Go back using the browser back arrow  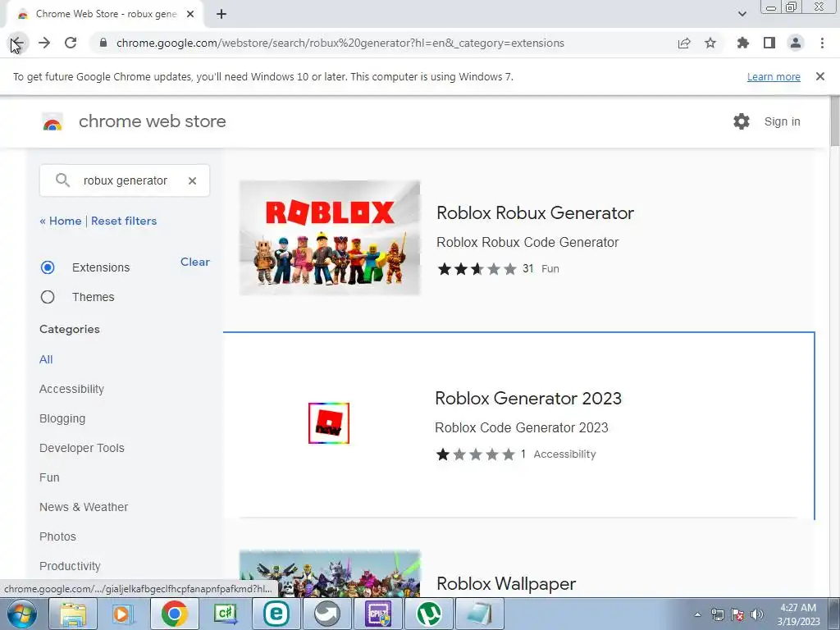tap(18, 43)
